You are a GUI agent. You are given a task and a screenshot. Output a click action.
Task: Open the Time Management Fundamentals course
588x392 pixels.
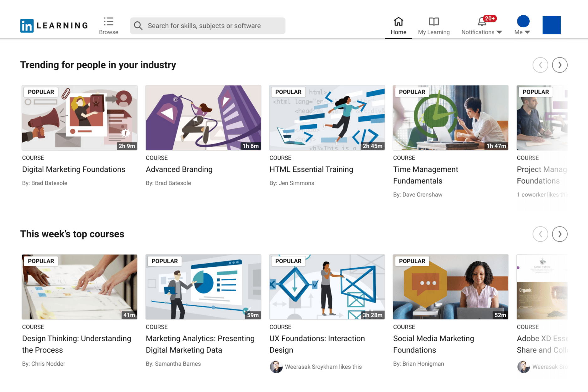click(x=425, y=175)
